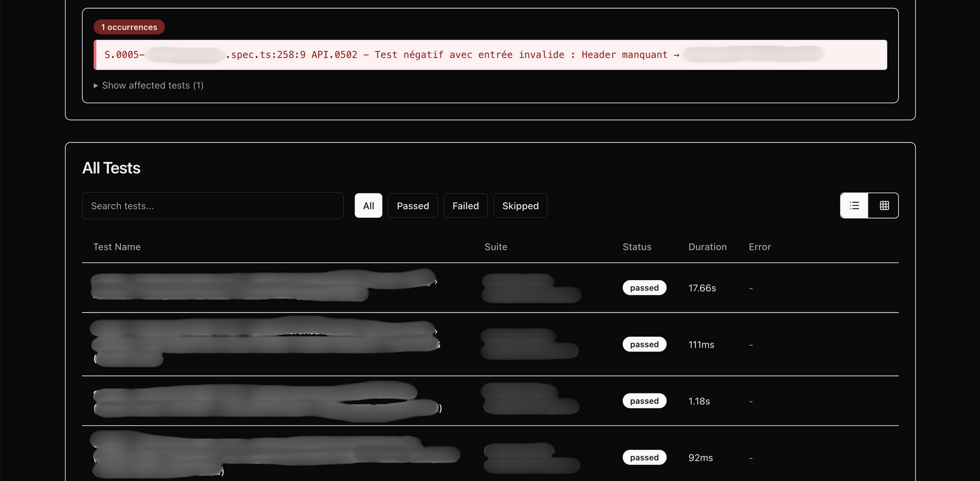The width and height of the screenshot is (980, 481).
Task: Click the '1 occurrences' badge
Action: [128, 27]
